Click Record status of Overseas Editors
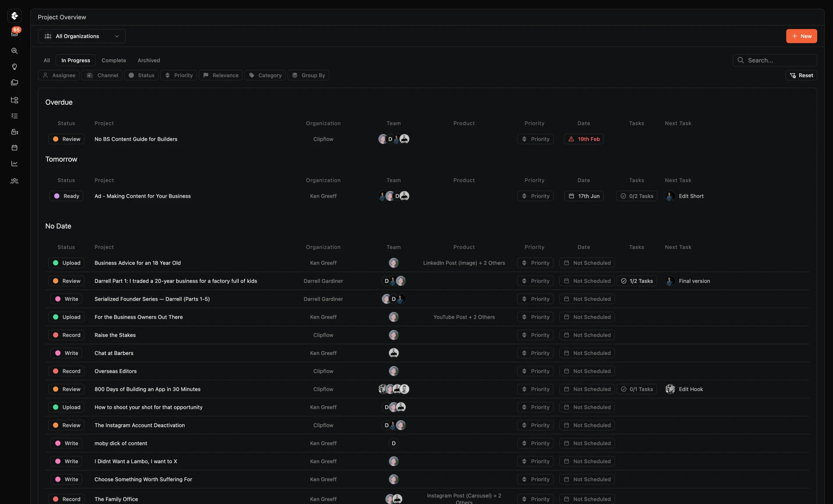This screenshot has height=504, width=833. pos(66,371)
